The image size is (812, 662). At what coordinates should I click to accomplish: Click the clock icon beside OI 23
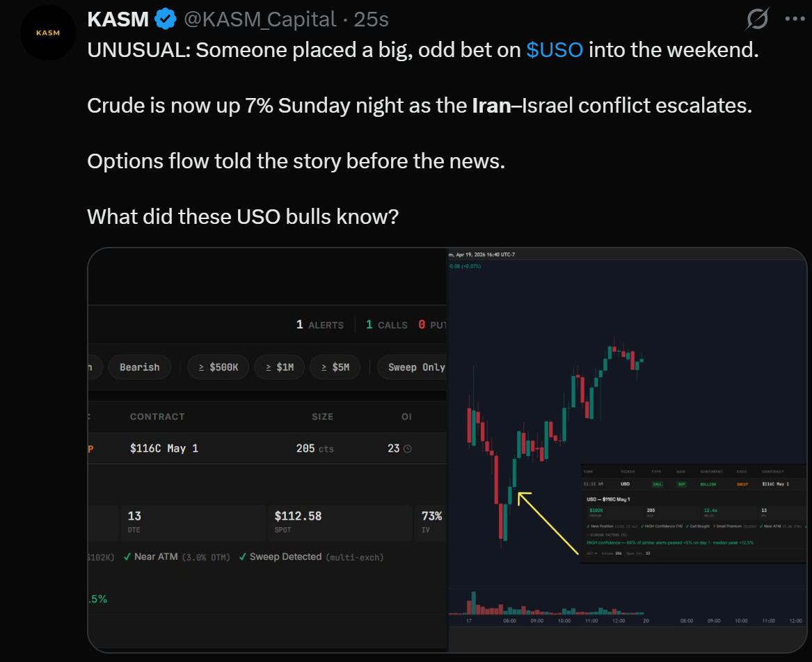coord(408,449)
